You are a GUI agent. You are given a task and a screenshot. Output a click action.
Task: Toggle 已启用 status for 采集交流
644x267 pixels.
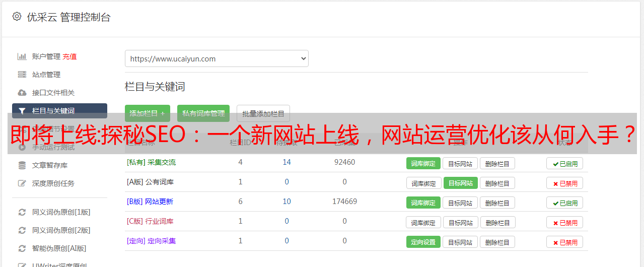click(x=565, y=163)
